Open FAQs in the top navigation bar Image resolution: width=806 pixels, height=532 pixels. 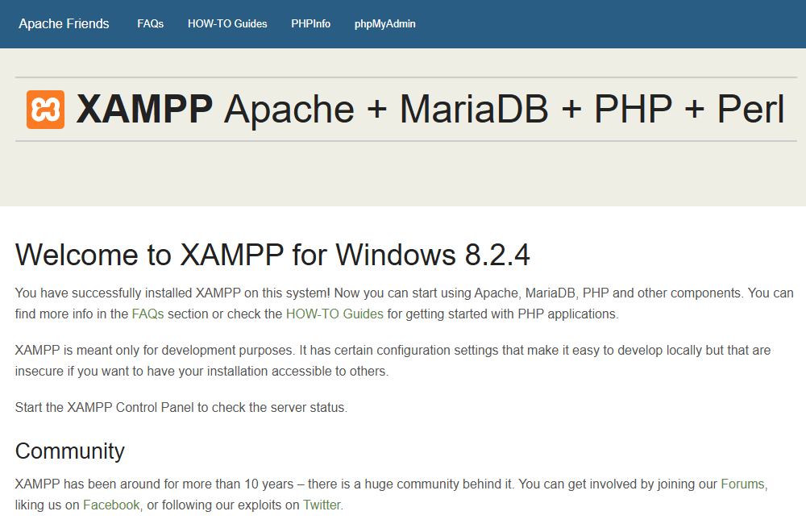coord(150,24)
